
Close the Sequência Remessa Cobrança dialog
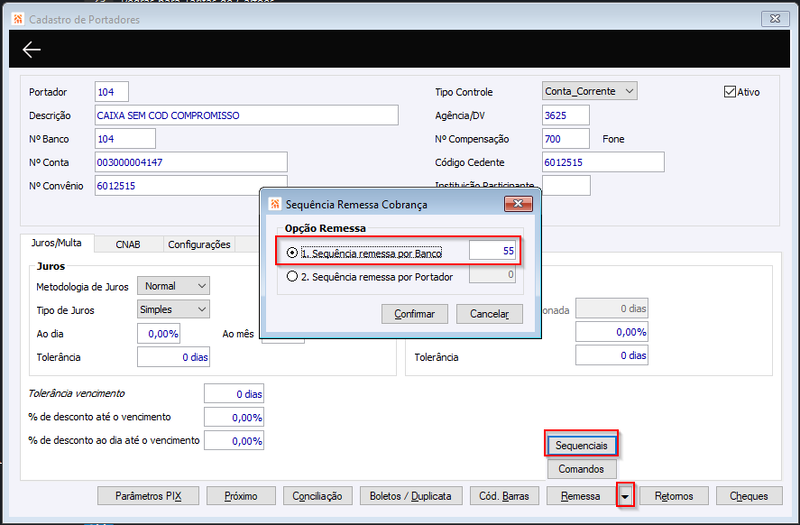pyautogui.click(x=518, y=204)
